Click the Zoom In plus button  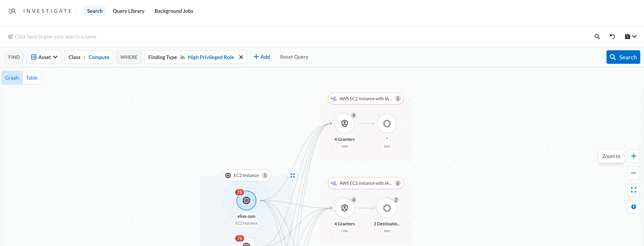634,156
